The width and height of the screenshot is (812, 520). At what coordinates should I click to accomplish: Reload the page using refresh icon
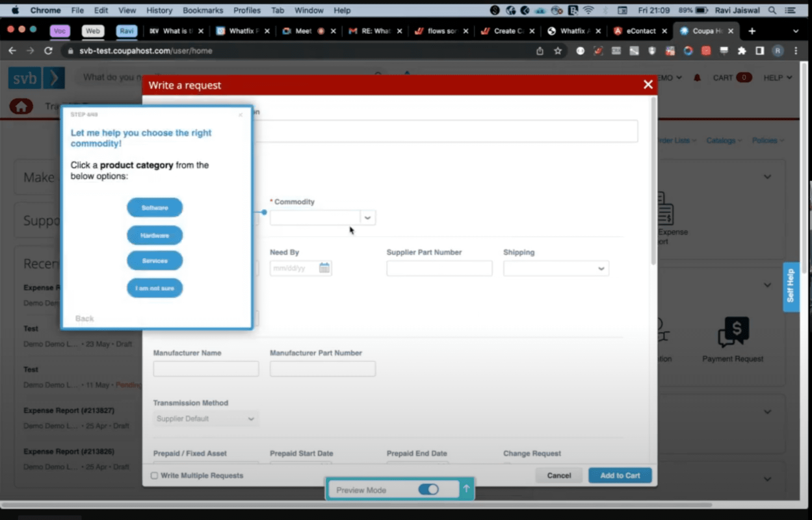[x=48, y=51]
